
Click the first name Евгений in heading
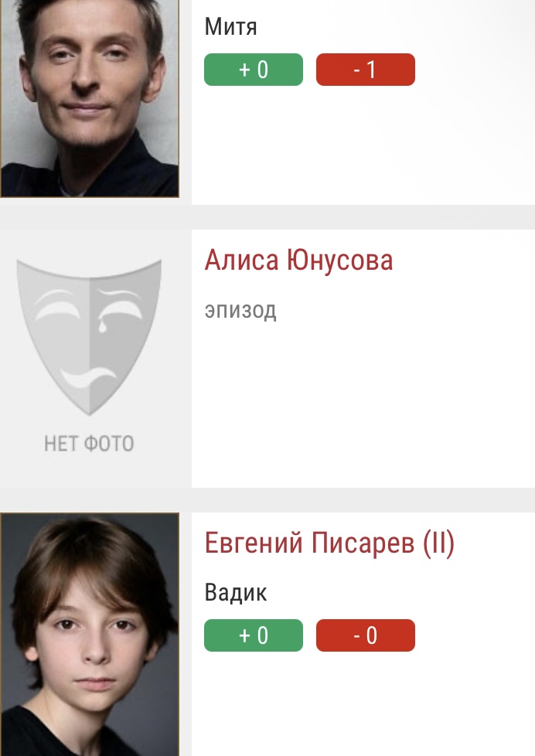254,543
